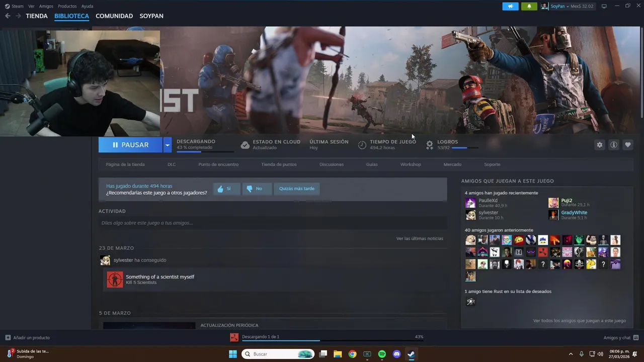Open the Soporte link
The width and height of the screenshot is (644, 362).
coord(492,164)
